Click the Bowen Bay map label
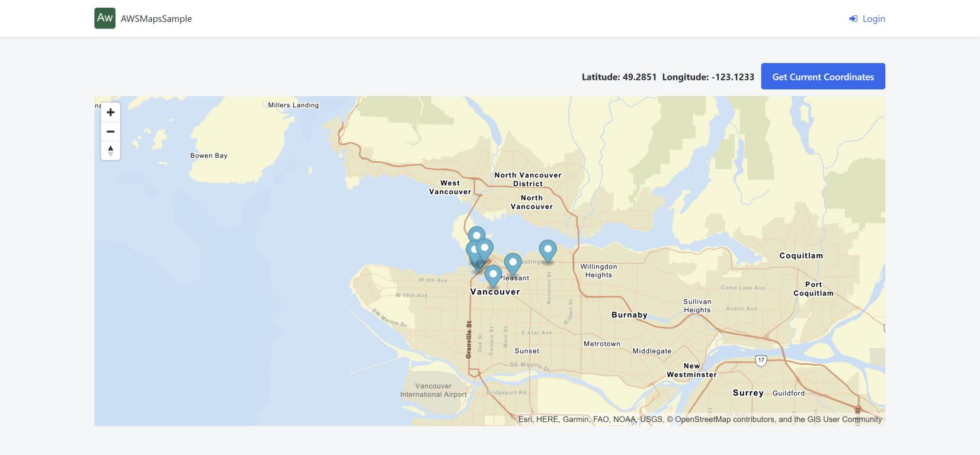Screen dimensions: 980x455 tap(209, 156)
